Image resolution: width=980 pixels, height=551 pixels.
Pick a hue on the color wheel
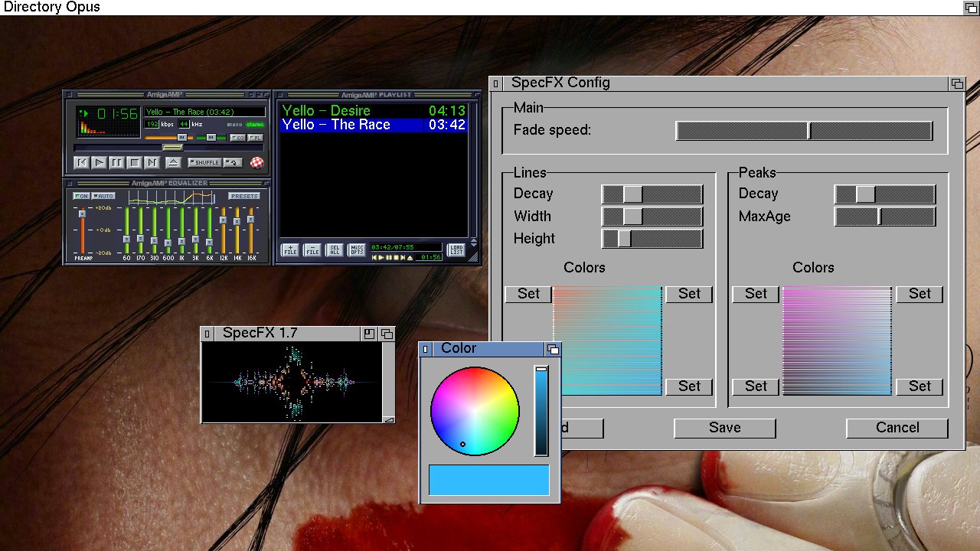pos(475,411)
